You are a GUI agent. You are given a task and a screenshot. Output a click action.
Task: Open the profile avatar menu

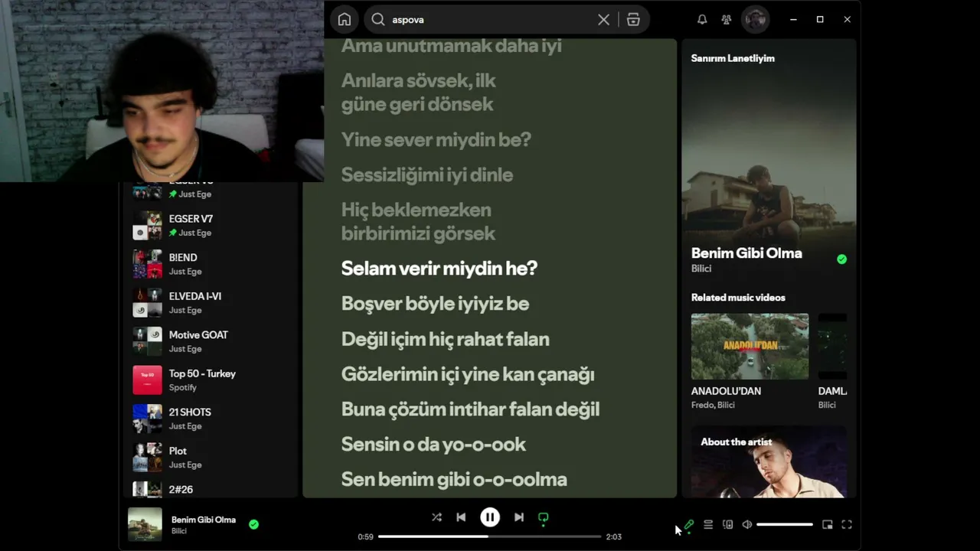pyautogui.click(x=756, y=20)
